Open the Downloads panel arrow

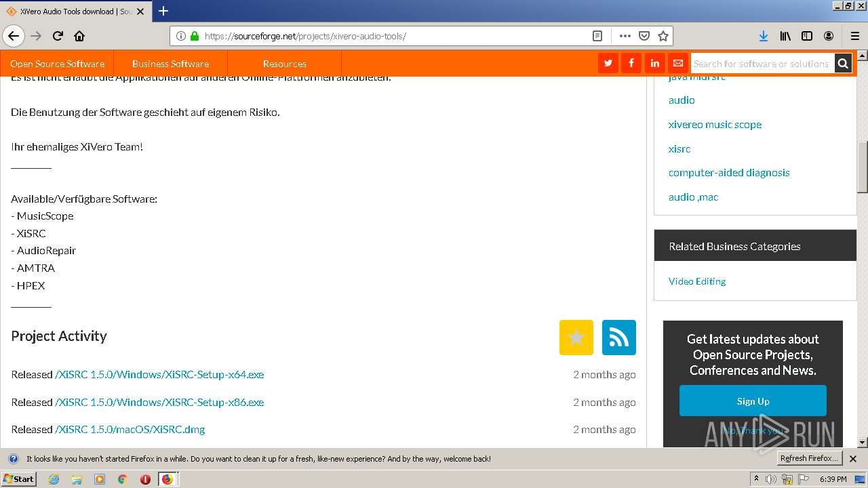[x=764, y=36]
